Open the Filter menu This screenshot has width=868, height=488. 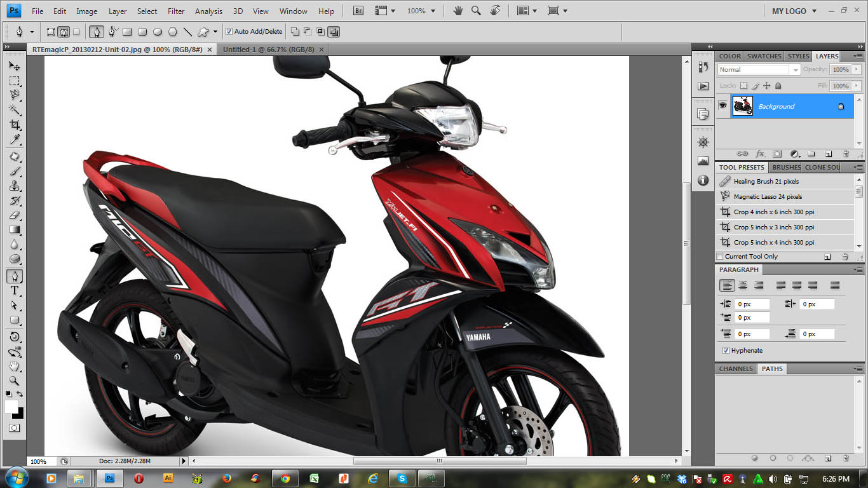(x=176, y=11)
